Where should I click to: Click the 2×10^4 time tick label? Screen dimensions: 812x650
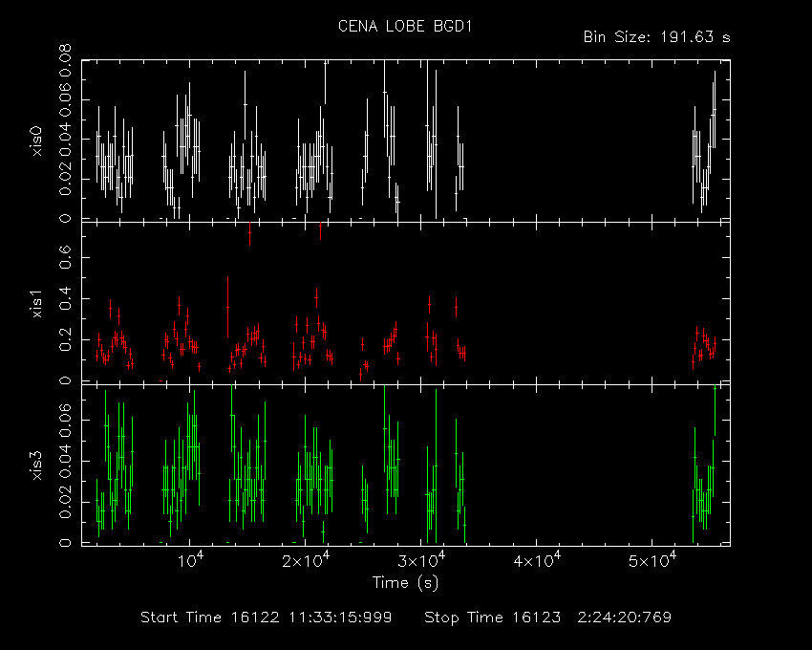click(x=306, y=560)
